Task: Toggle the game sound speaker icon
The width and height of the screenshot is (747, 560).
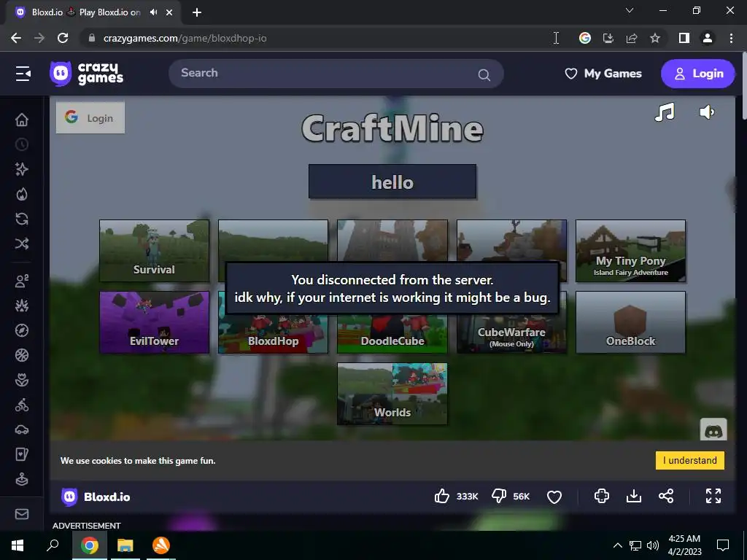Action: 707,112
